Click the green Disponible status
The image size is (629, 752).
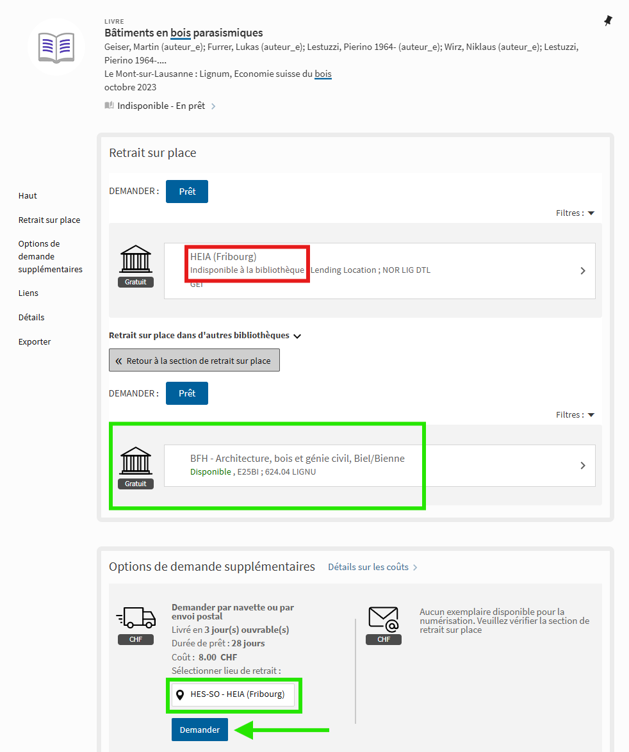210,472
